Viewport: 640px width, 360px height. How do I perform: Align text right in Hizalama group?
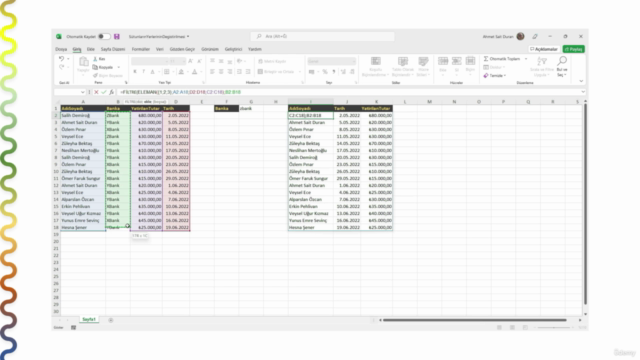(230, 72)
